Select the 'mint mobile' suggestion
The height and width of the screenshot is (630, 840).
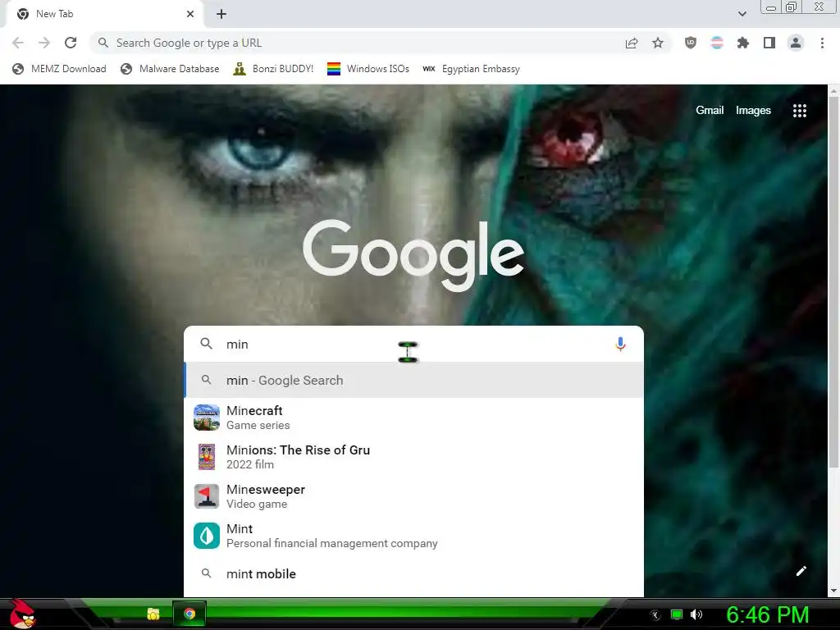413,573
